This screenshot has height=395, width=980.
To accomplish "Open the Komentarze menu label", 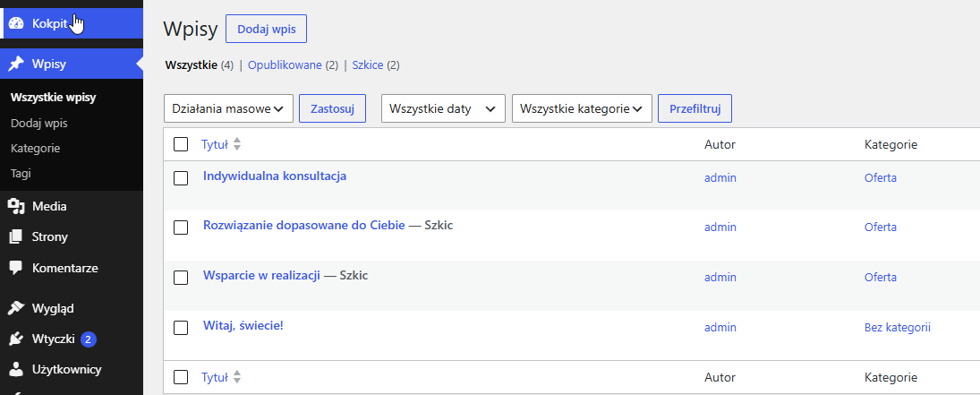I will click(x=65, y=268).
